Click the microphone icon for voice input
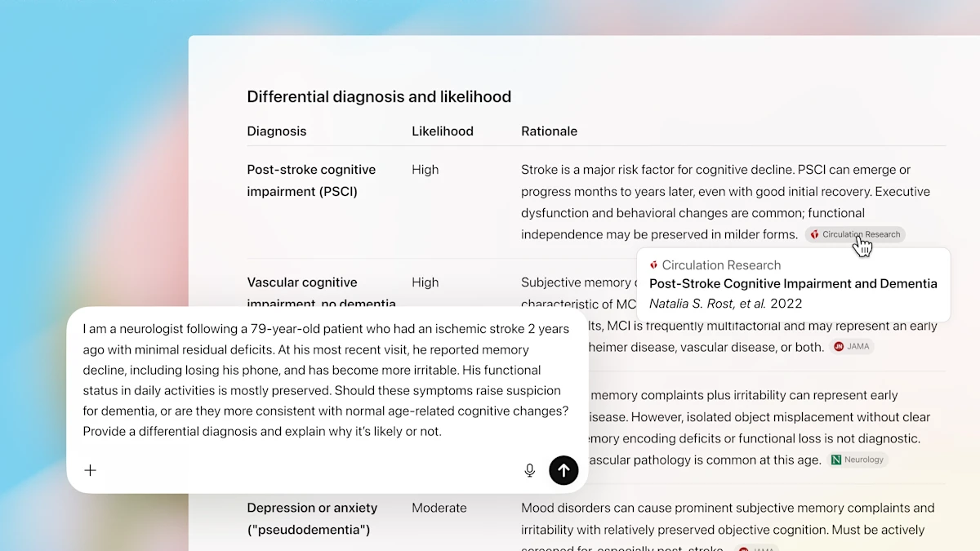980x551 pixels. tap(529, 470)
